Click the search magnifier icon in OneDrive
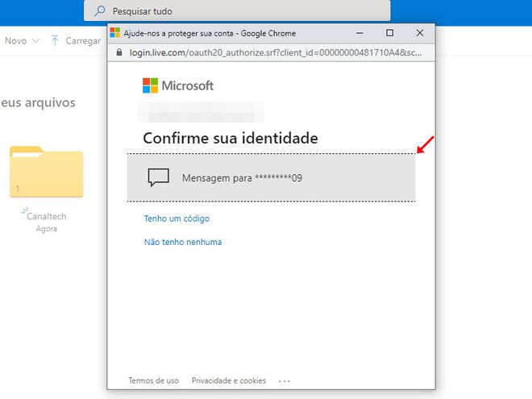This screenshot has width=532, height=399. tap(99, 10)
